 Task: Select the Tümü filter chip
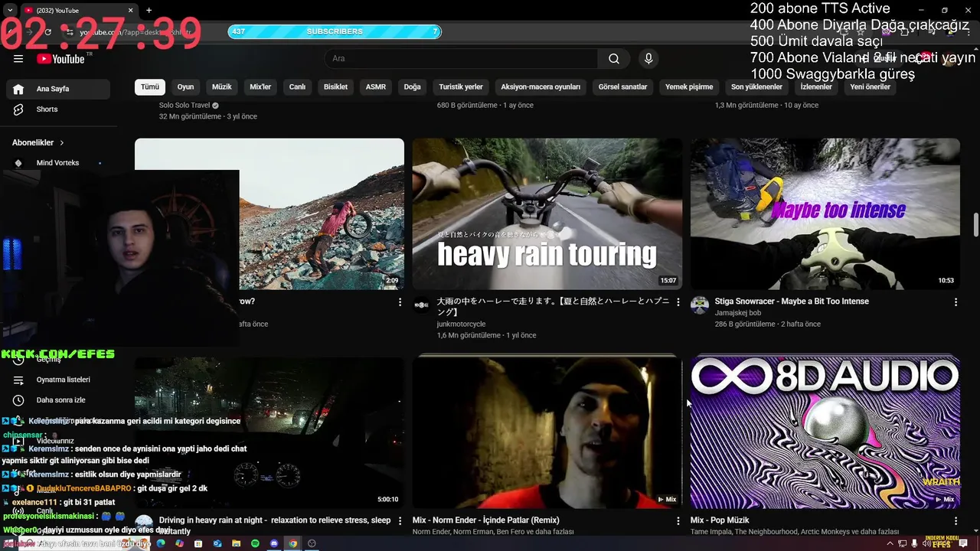(150, 87)
